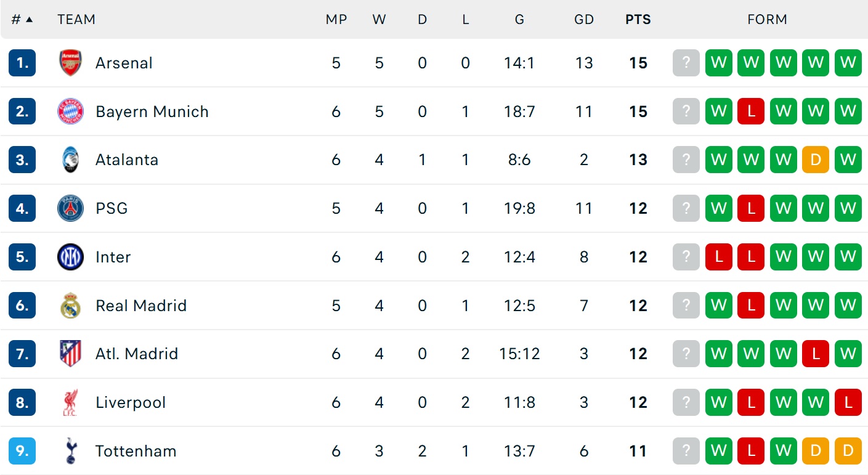Click the Bayern Munich club logo
The image size is (868, 475).
[70, 112]
